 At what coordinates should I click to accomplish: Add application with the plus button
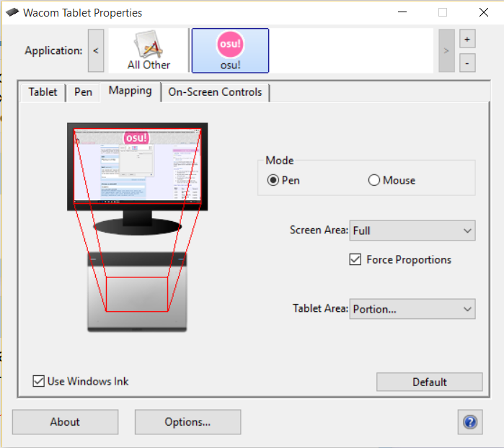(467, 39)
